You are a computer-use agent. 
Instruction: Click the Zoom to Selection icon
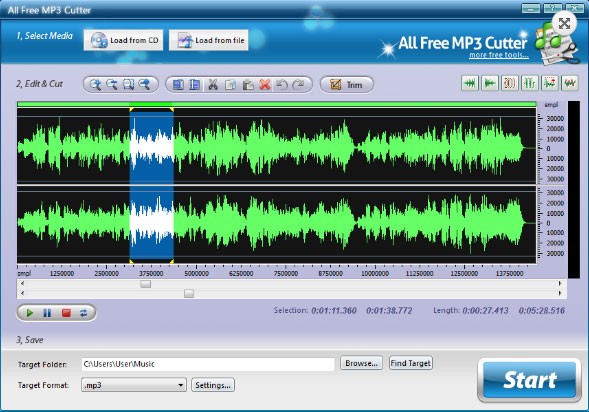pyautogui.click(x=128, y=85)
